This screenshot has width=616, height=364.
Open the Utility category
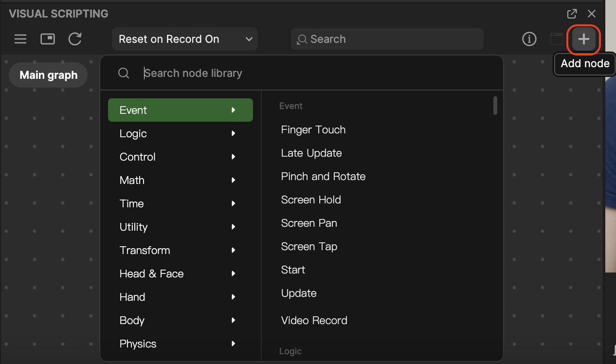tap(181, 227)
